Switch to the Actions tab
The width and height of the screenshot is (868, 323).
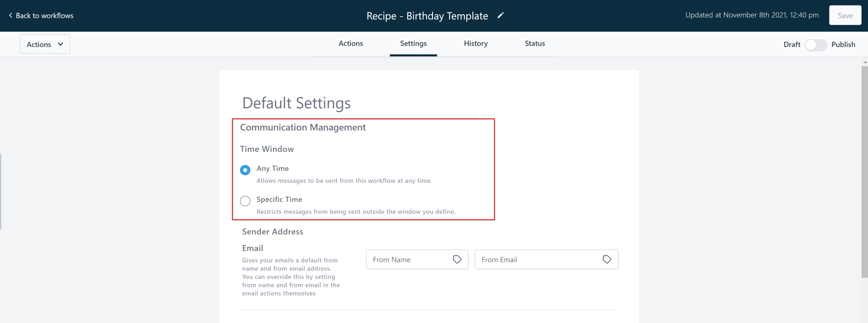click(350, 43)
